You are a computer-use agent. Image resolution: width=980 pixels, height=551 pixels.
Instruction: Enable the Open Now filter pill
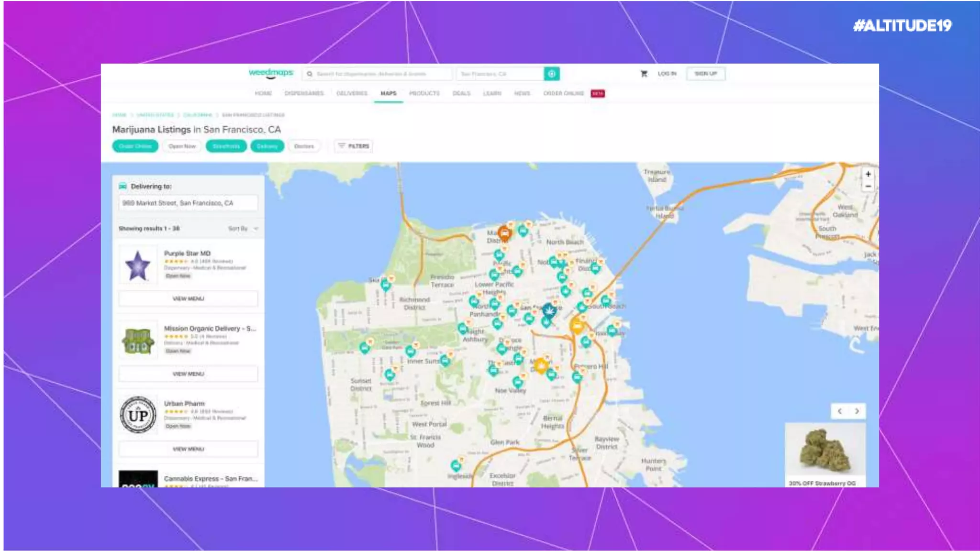182,146
